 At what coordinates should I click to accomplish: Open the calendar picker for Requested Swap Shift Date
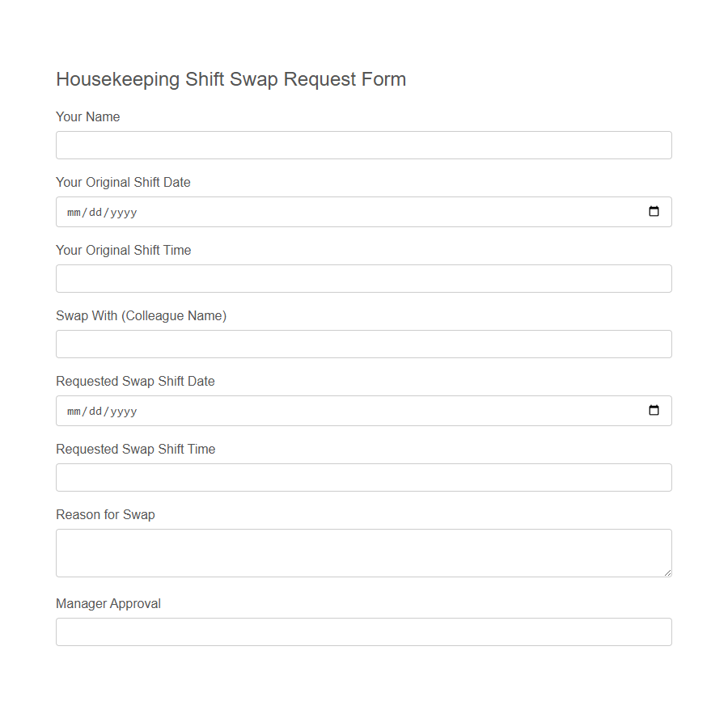pyautogui.click(x=654, y=410)
